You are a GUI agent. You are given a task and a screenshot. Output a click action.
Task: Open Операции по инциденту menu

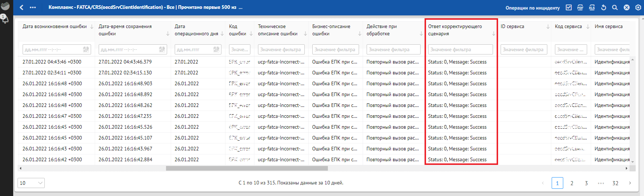click(532, 8)
